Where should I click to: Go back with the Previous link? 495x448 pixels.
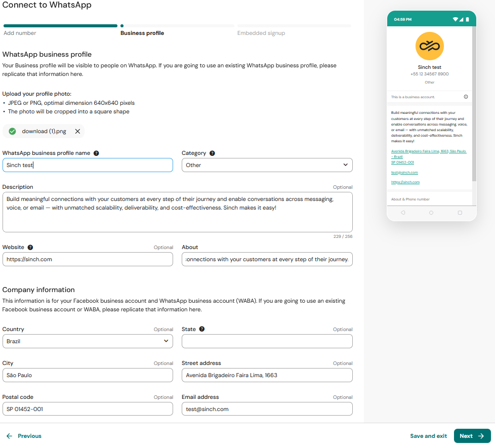24,436
